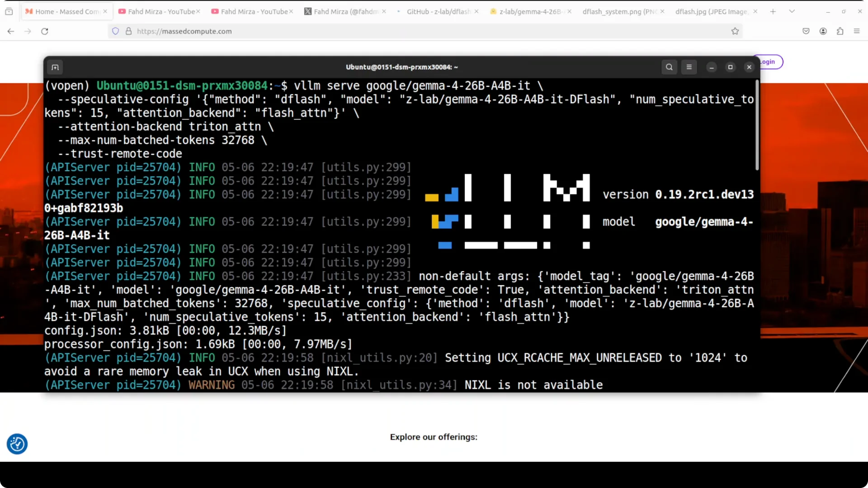This screenshot has height=488, width=868.
Task: Close the Fahd Mirza X tab
Action: 384,11
